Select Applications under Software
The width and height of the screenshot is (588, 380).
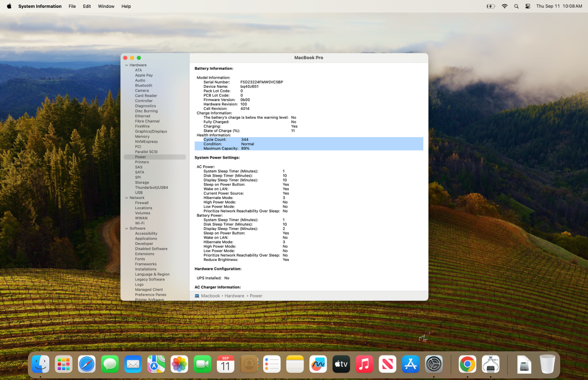tap(146, 239)
